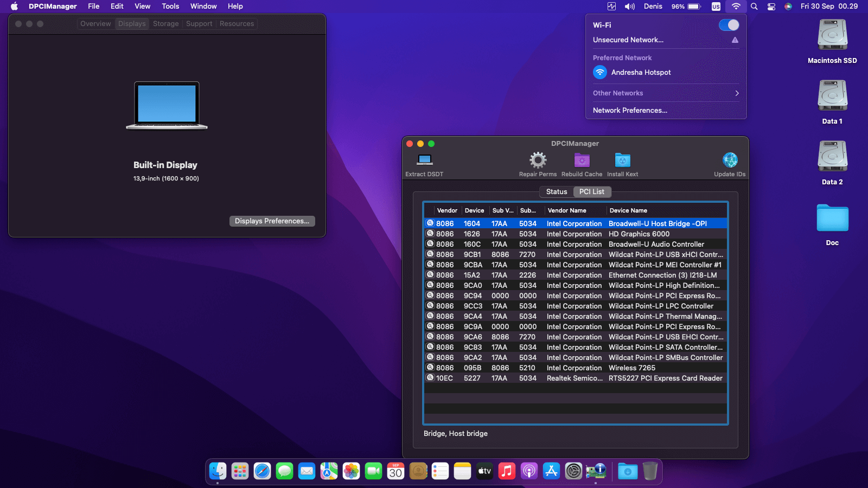Select the Resources tab in About window
The image size is (868, 488).
click(x=237, y=24)
